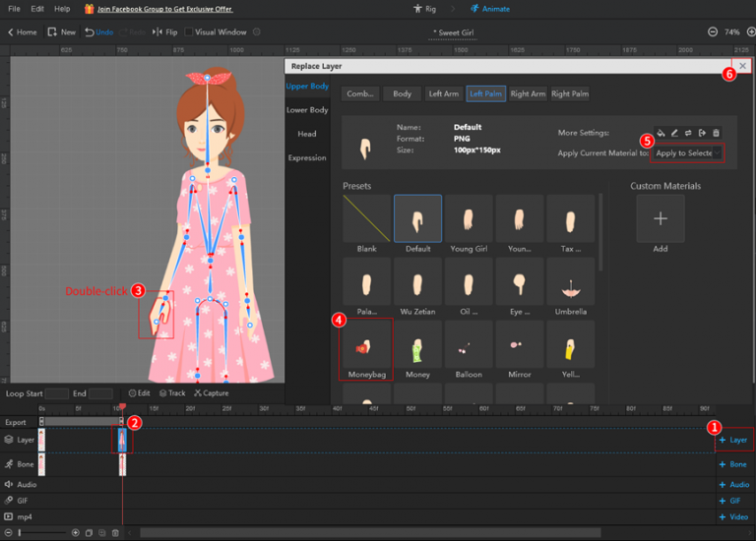This screenshot has height=541, width=756.
Task: Add a custom material with the plus tile
Action: coord(660,218)
